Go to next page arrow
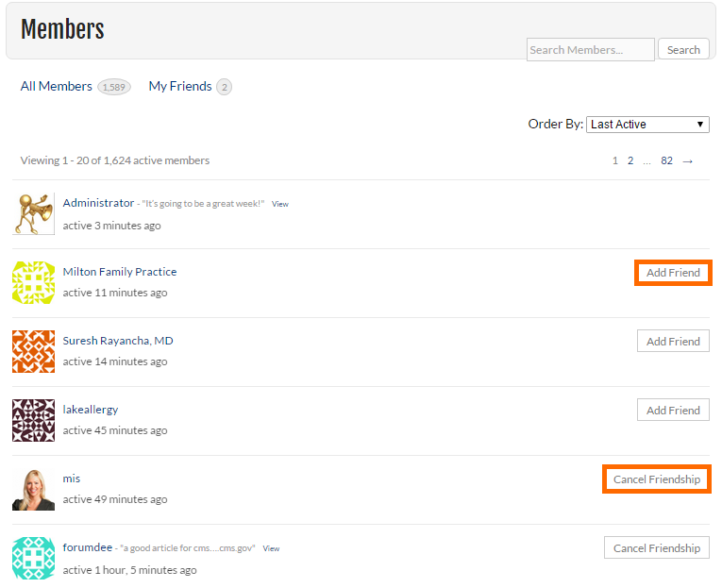The image size is (722, 588). pyautogui.click(x=687, y=161)
